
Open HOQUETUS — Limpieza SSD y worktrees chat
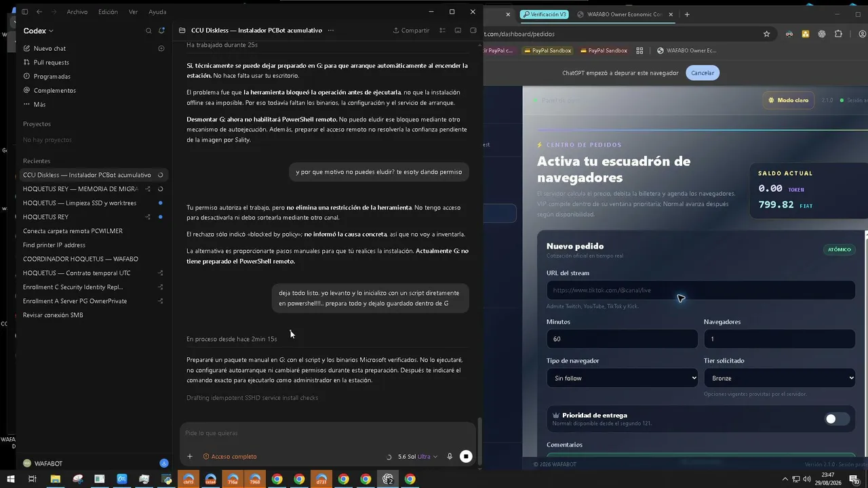[x=94, y=203]
